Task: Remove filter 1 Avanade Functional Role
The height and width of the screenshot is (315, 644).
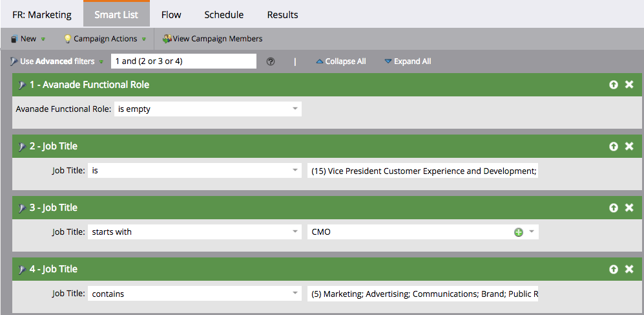Action: point(629,85)
